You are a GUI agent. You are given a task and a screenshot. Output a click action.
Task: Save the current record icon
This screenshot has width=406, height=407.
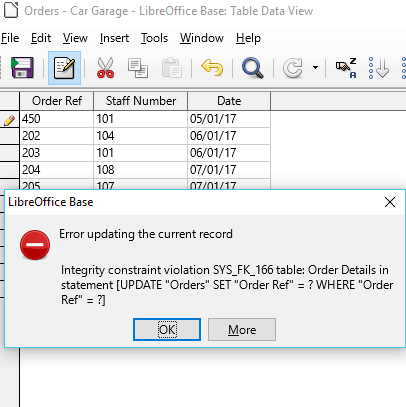tap(22, 68)
